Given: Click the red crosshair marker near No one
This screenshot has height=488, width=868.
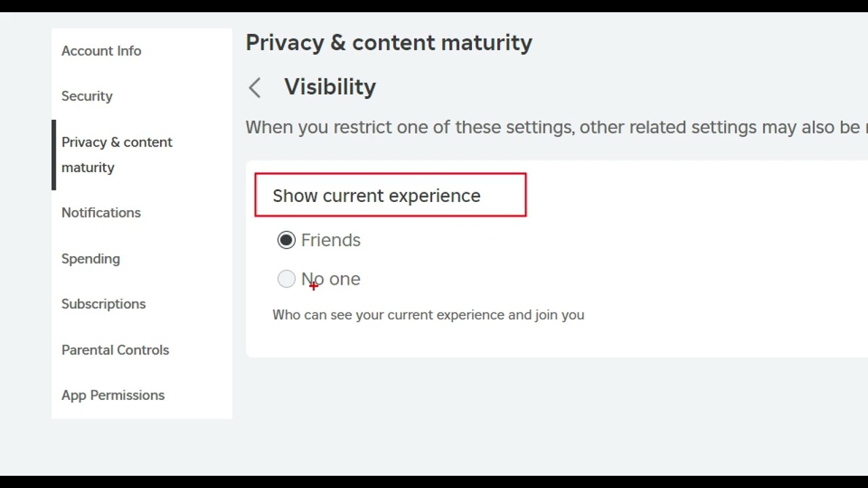Looking at the screenshot, I should pyautogui.click(x=313, y=286).
